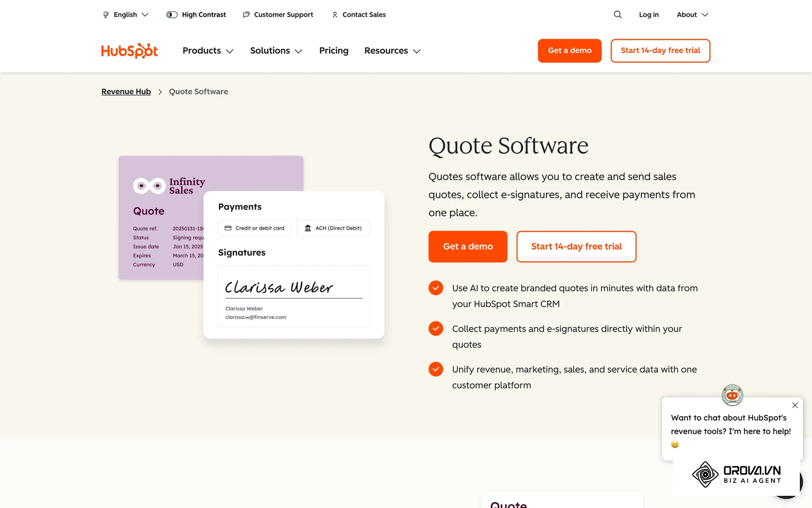Viewport: 812px width, 508px height.
Task: Expand the About dropdown
Action: (x=692, y=15)
